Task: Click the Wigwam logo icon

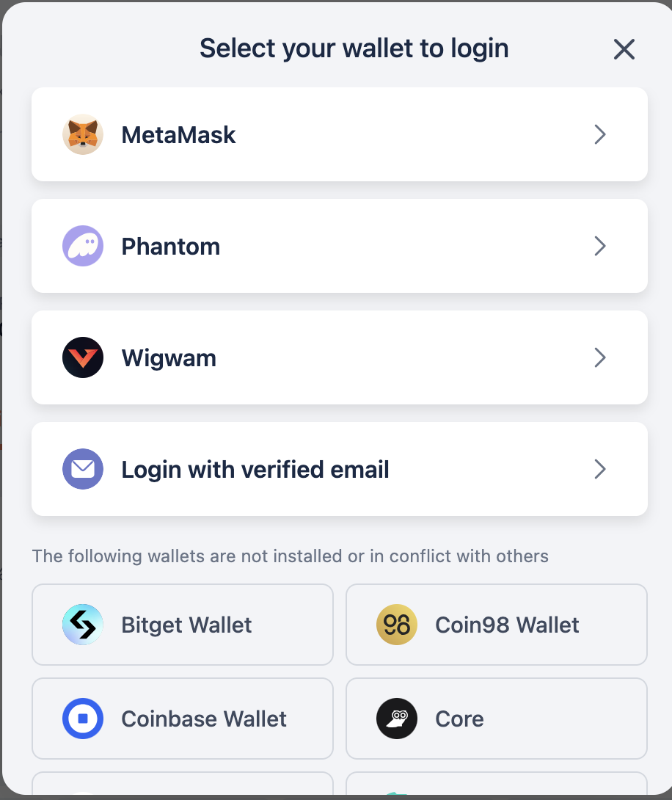Action: [x=83, y=357]
